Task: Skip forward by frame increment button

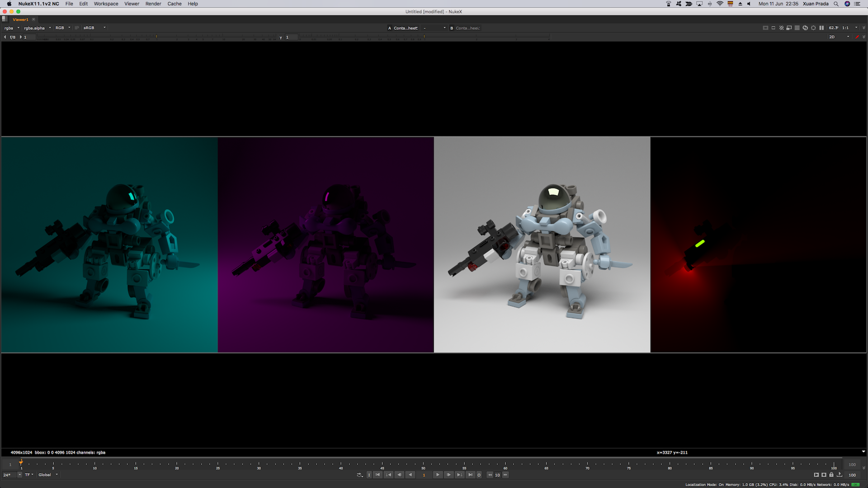Action: 505,474
